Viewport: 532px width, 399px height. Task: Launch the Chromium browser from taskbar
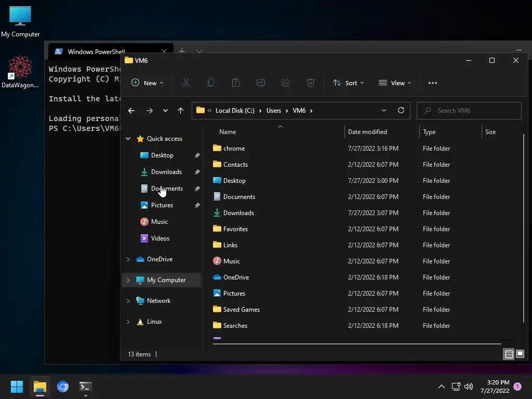click(x=63, y=387)
